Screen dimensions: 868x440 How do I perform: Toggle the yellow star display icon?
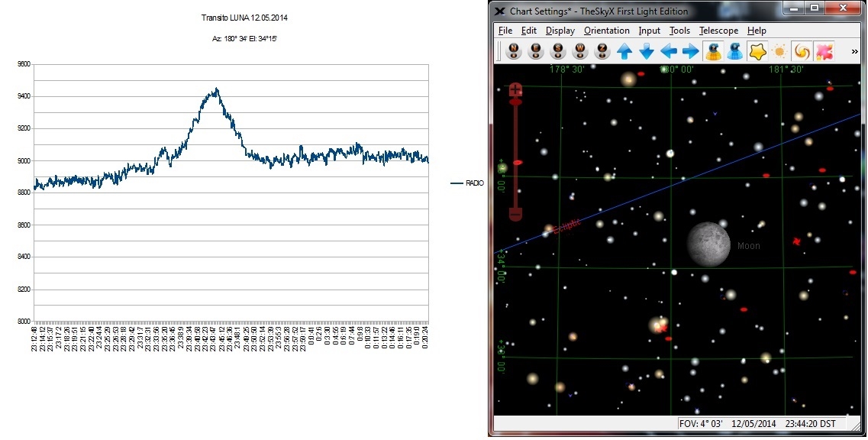point(757,51)
